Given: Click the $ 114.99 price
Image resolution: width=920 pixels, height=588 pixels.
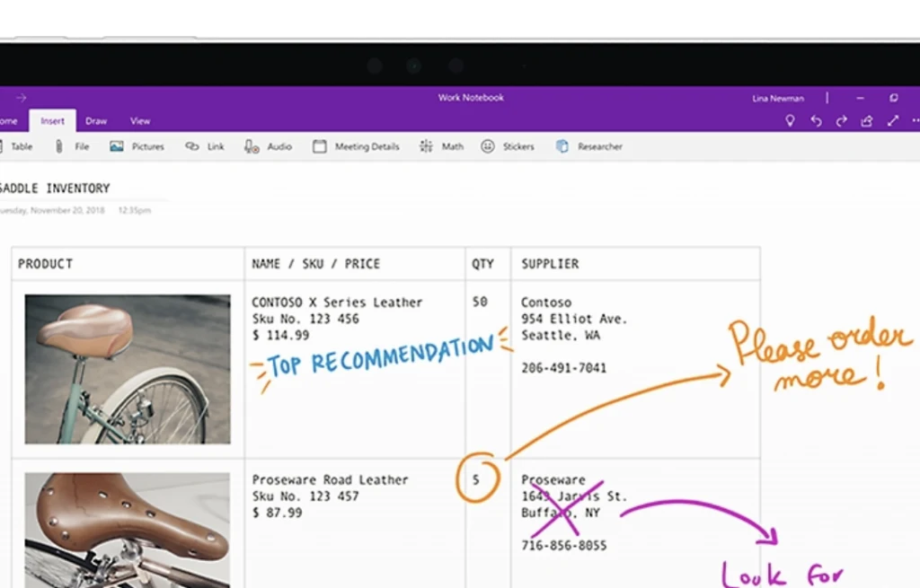Looking at the screenshot, I should pos(280,336).
